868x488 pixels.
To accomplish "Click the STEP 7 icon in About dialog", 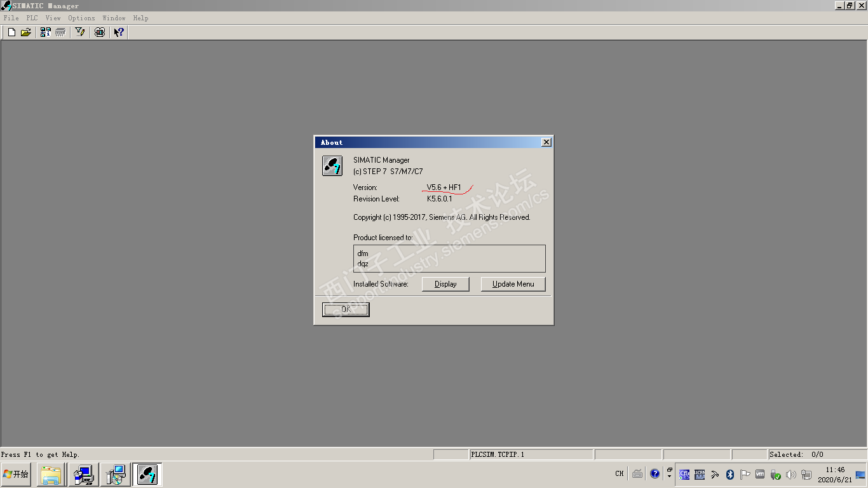I will 332,166.
